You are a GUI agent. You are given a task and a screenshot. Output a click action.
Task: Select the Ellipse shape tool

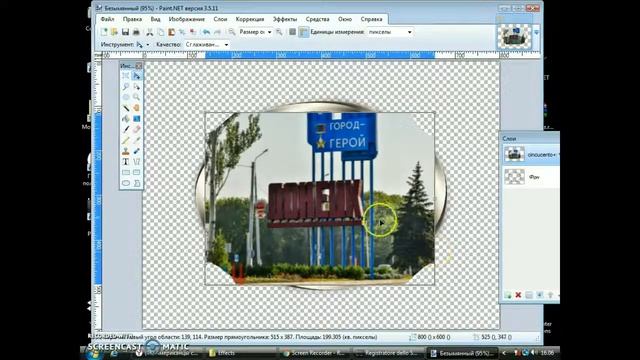coord(126,183)
